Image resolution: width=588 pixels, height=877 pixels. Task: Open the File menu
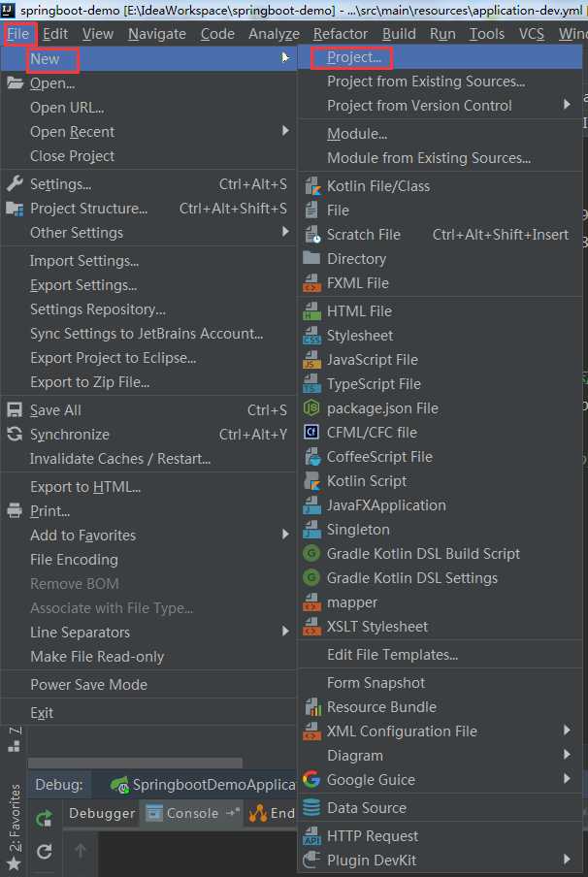point(18,34)
